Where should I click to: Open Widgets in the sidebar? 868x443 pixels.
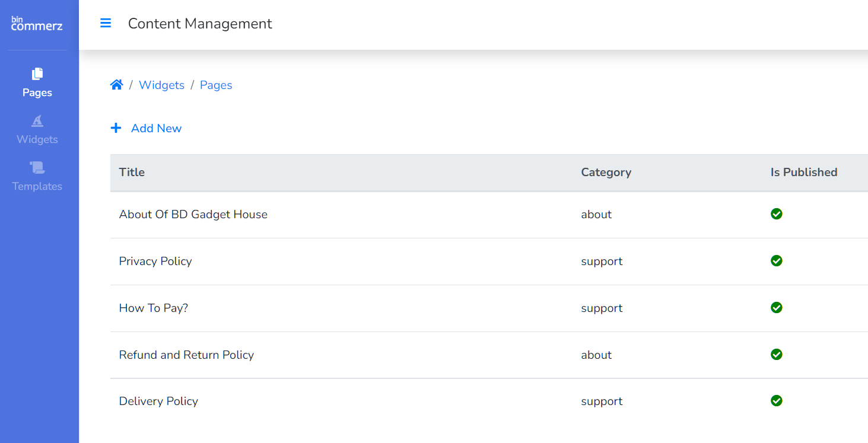(37, 129)
